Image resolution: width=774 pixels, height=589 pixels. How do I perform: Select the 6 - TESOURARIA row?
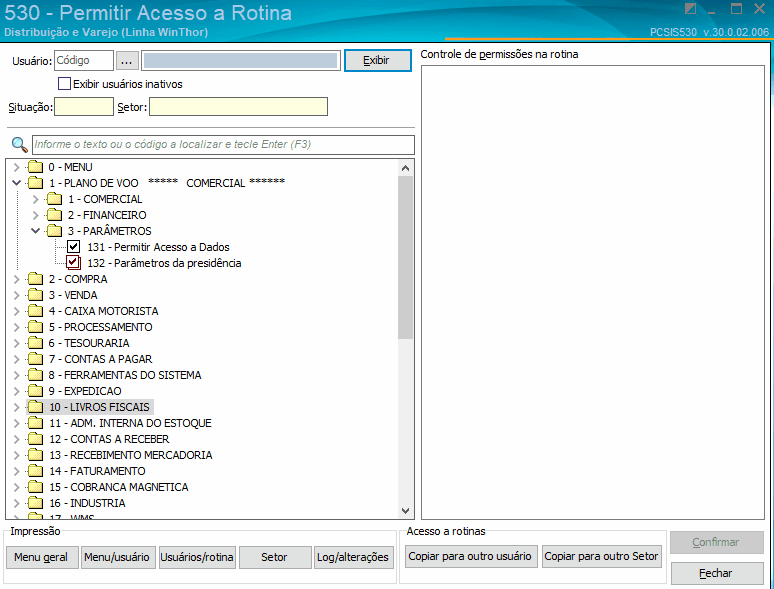89,343
